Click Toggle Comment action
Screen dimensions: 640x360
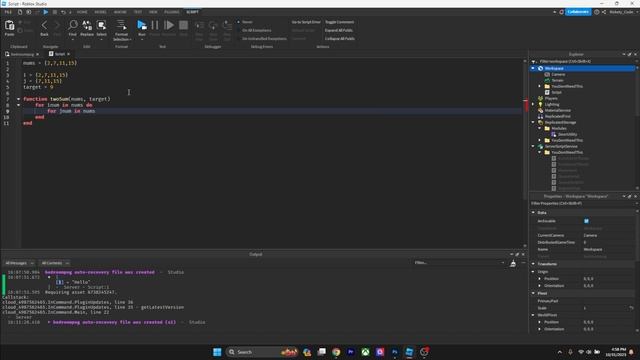coord(340,22)
